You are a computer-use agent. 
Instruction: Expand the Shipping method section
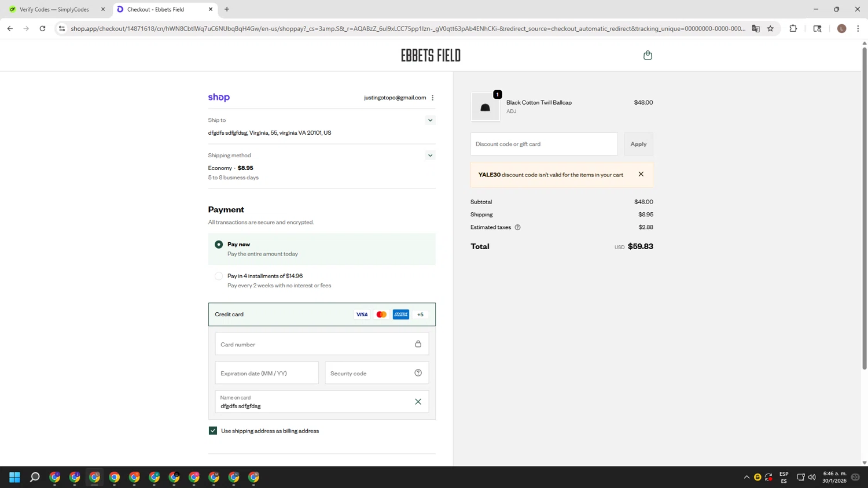click(430, 156)
